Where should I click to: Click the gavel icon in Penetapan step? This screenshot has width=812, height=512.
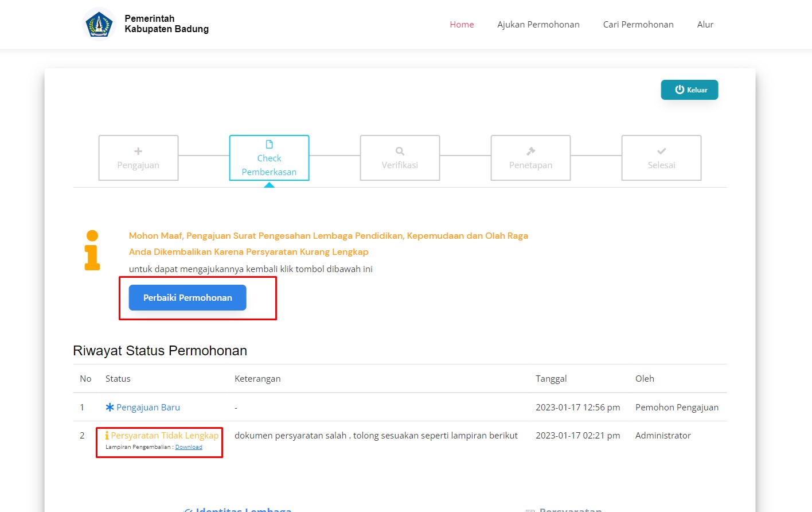(x=530, y=152)
